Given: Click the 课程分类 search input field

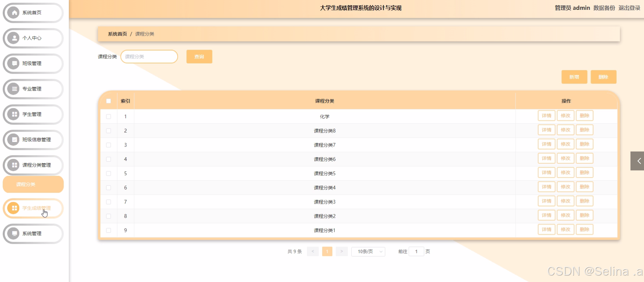Looking at the screenshot, I should [149, 56].
